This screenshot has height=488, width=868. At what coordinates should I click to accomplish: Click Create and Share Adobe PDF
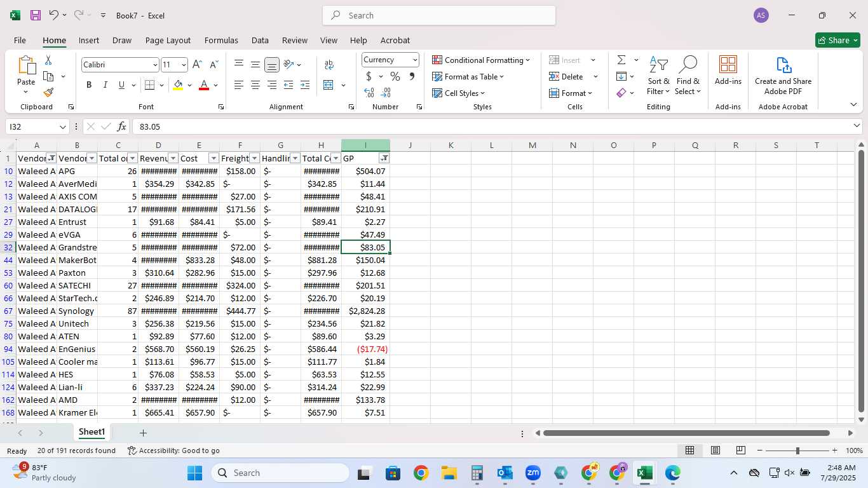point(783,75)
